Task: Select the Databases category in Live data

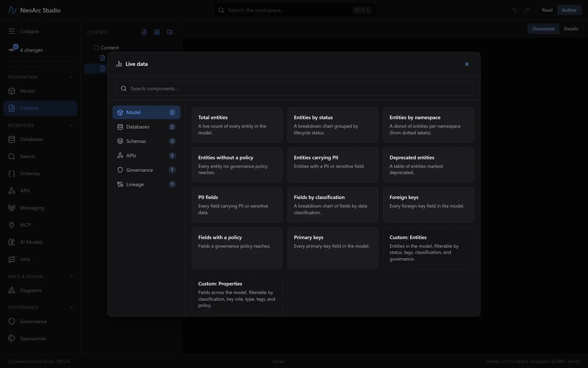Action: point(146,127)
